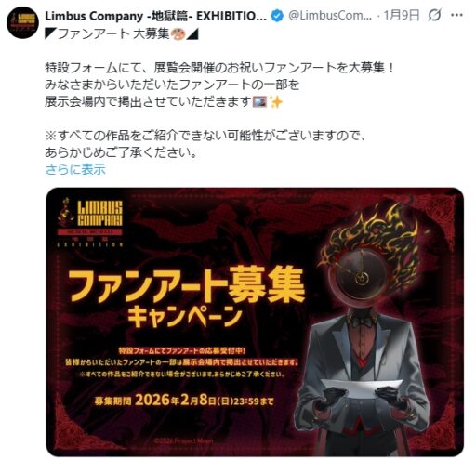Click the white paper held by the character
This screenshot has width=476, height=460.
362,389
